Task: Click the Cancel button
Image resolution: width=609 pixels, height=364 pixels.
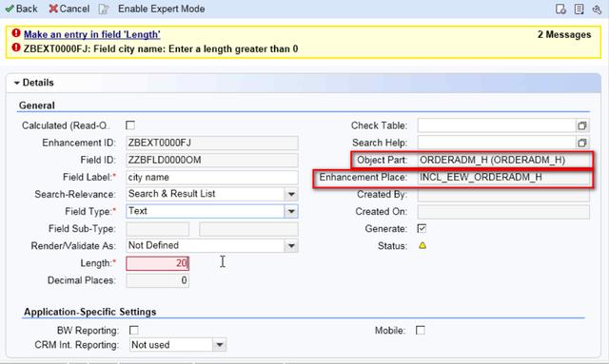Action: point(69,9)
